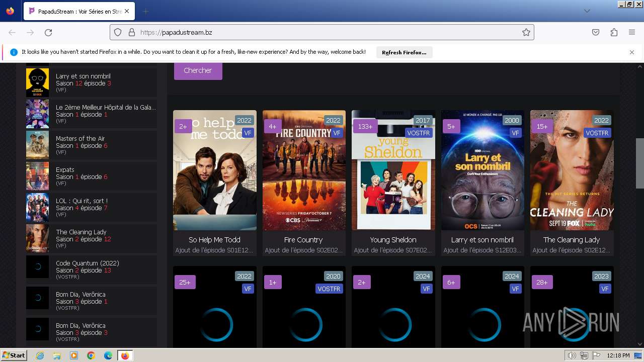Click Masters of the Air thumbnail
This screenshot has height=362, width=644.
[37, 145]
